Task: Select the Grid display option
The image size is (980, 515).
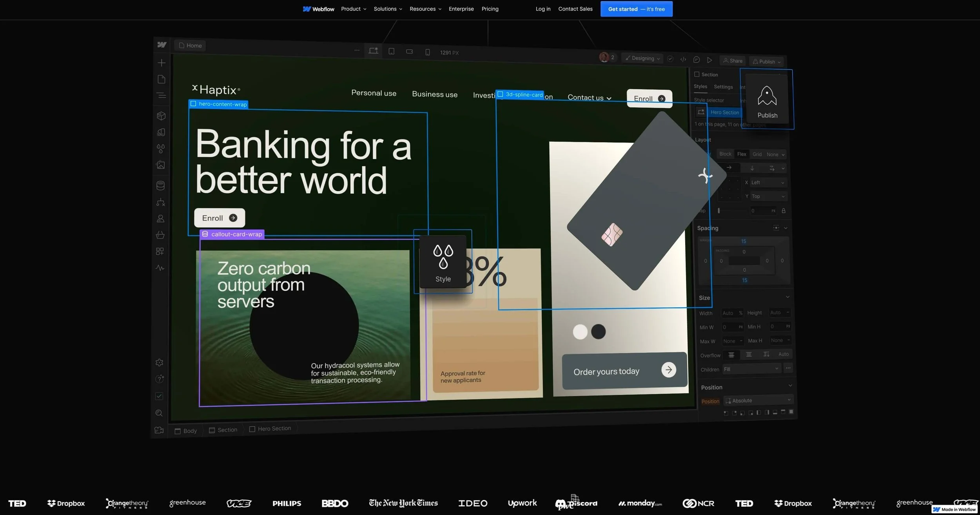Action: click(757, 154)
